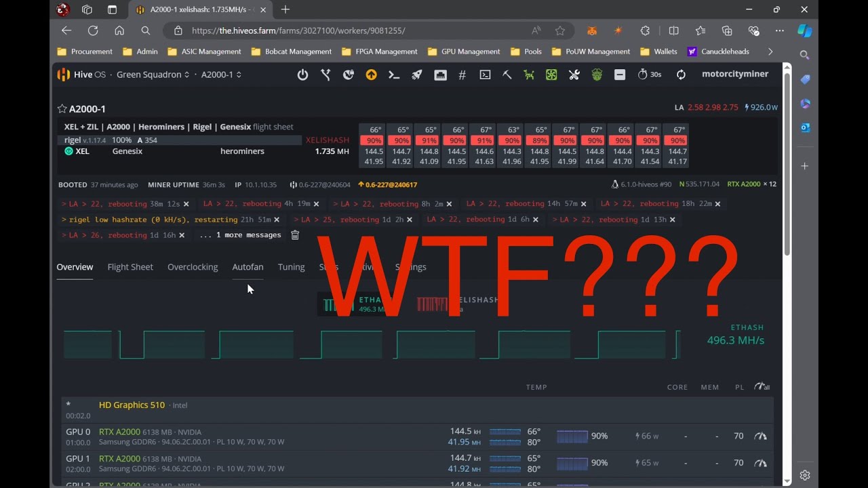Open the Tuning tab
The height and width of the screenshot is (488, 868).
pyautogui.click(x=291, y=267)
